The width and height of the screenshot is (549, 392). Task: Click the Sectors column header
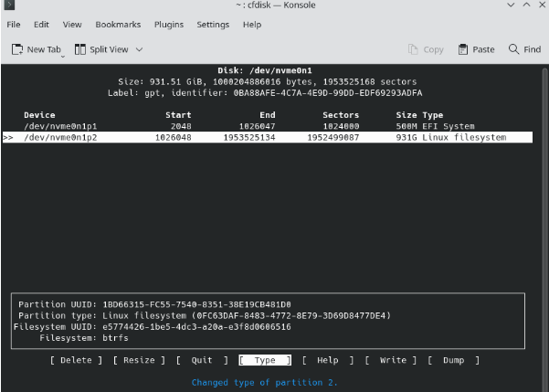click(341, 115)
